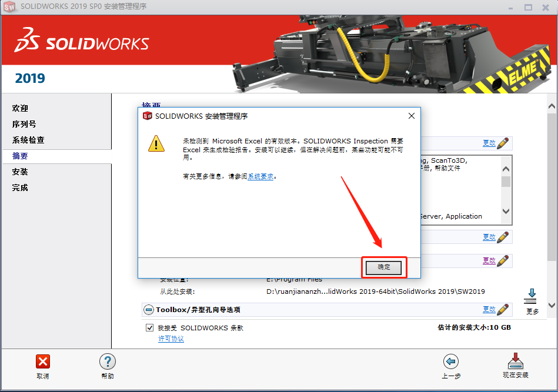The width and height of the screenshot is (558, 392).
Task: Select 序列号 in the left sidebar
Action: pos(24,124)
